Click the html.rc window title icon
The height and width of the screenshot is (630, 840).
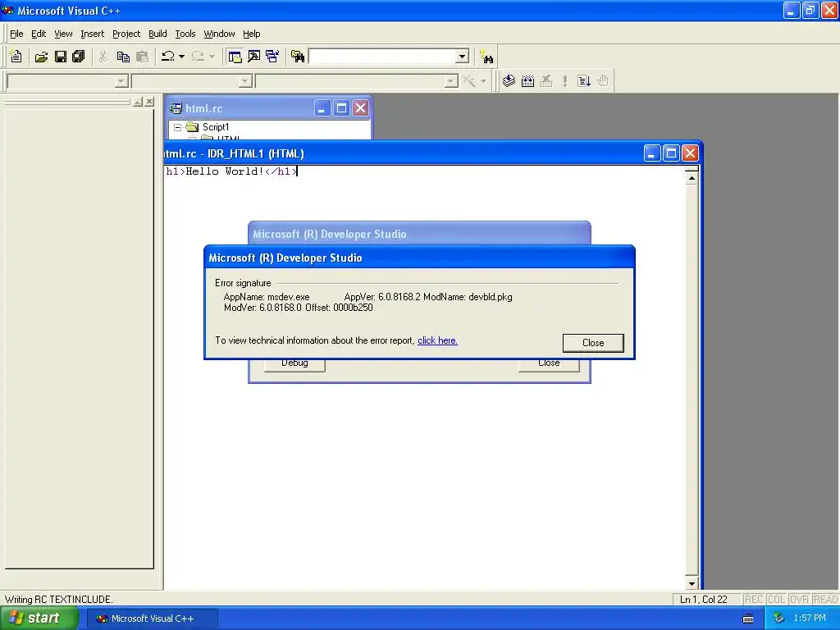tap(176, 108)
